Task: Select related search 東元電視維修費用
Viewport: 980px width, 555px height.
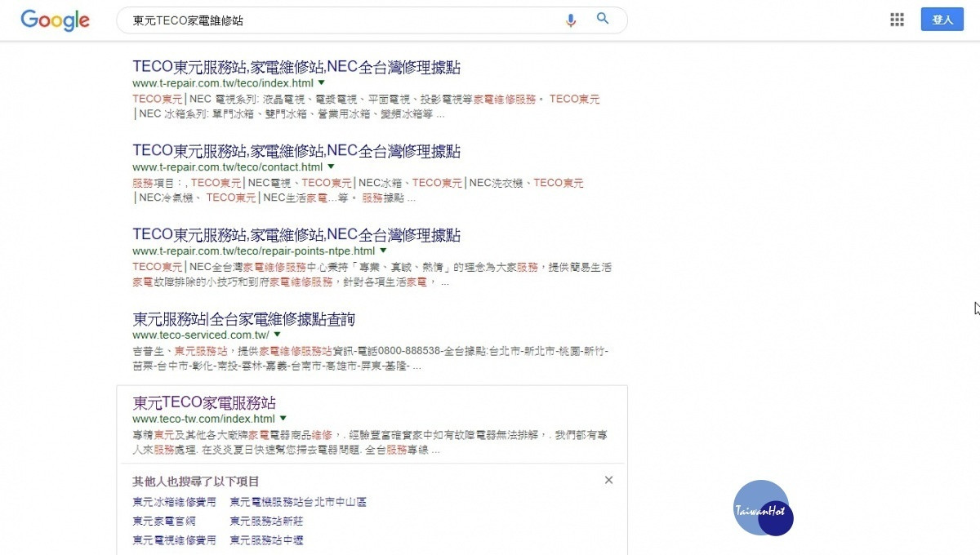Action: pyautogui.click(x=174, y=540)
